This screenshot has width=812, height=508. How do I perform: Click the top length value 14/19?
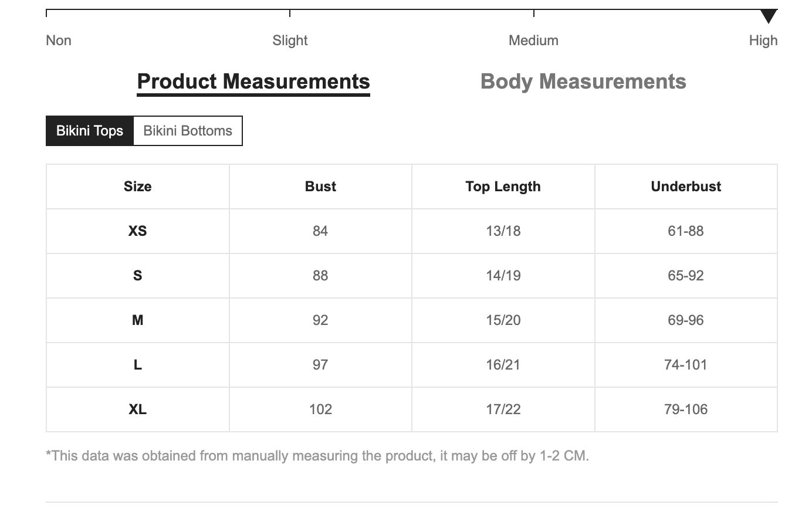click(503, 276)
